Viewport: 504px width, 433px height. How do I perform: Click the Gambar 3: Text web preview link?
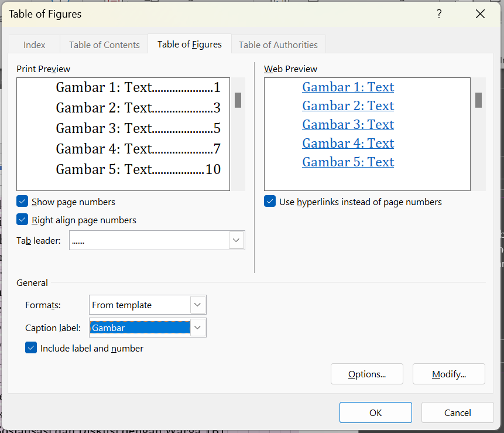coord(348,124)
